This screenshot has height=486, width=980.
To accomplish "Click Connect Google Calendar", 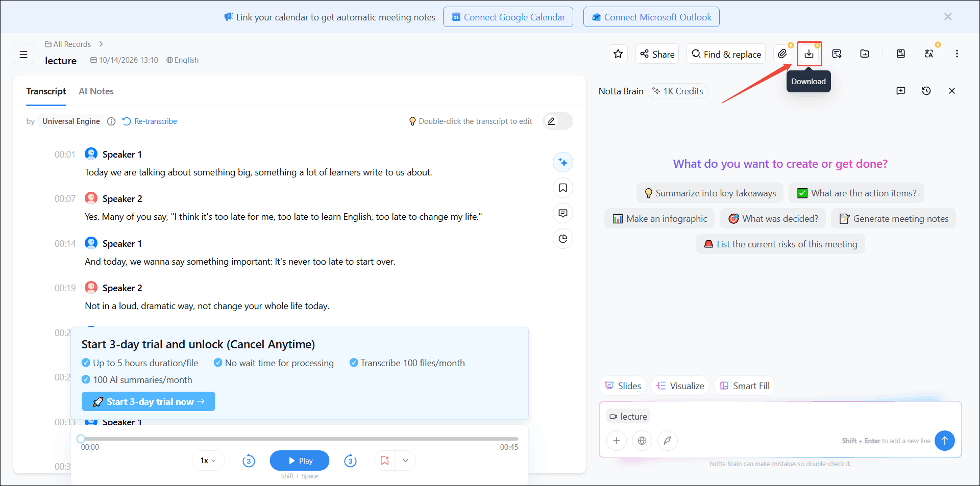I will (x=508, y=17).
